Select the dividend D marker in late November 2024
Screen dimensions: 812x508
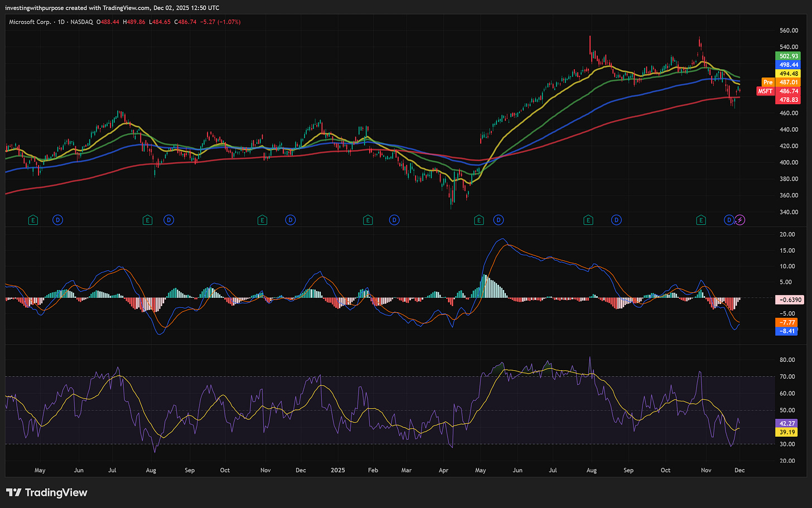(290, 220)
